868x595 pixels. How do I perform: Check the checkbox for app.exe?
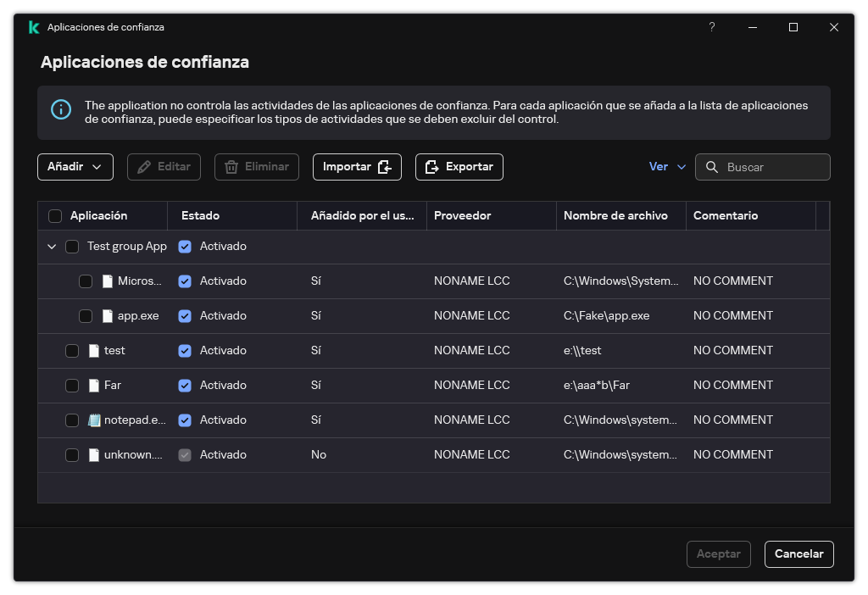(86, 315)
